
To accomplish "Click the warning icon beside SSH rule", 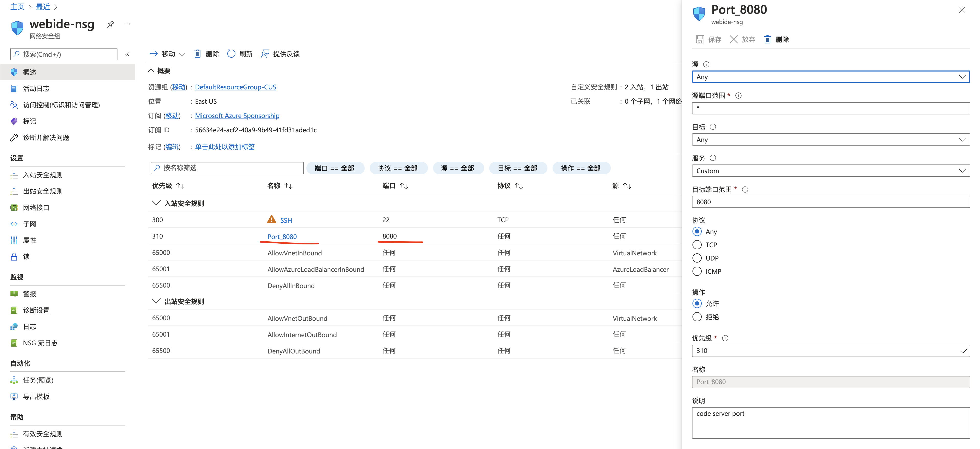I will click(x=271, y=220).
